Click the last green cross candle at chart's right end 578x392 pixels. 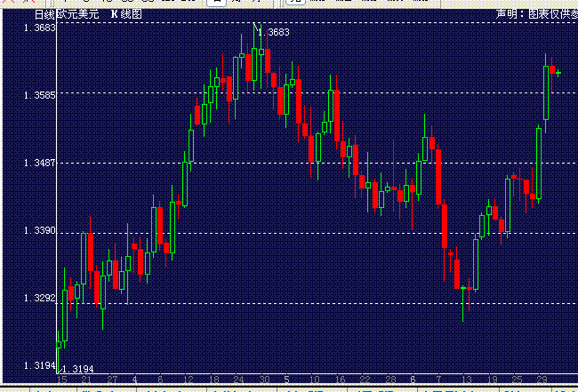point(558,73)
